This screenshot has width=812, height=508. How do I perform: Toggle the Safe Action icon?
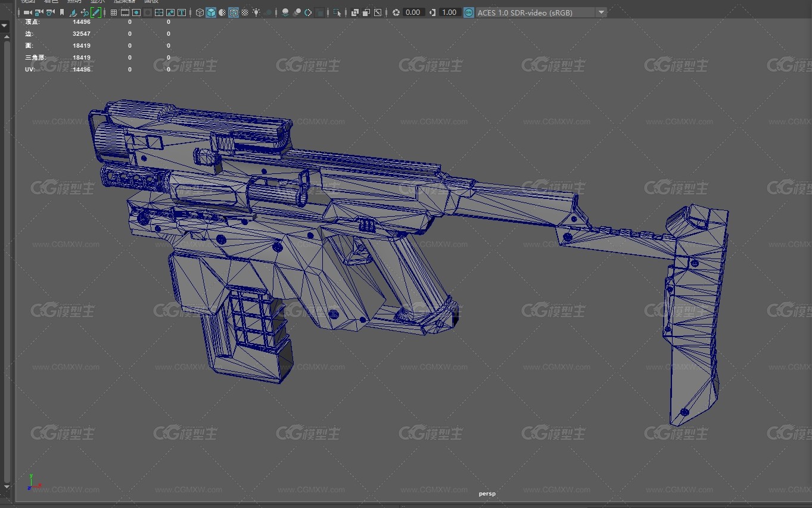[170, 13]
